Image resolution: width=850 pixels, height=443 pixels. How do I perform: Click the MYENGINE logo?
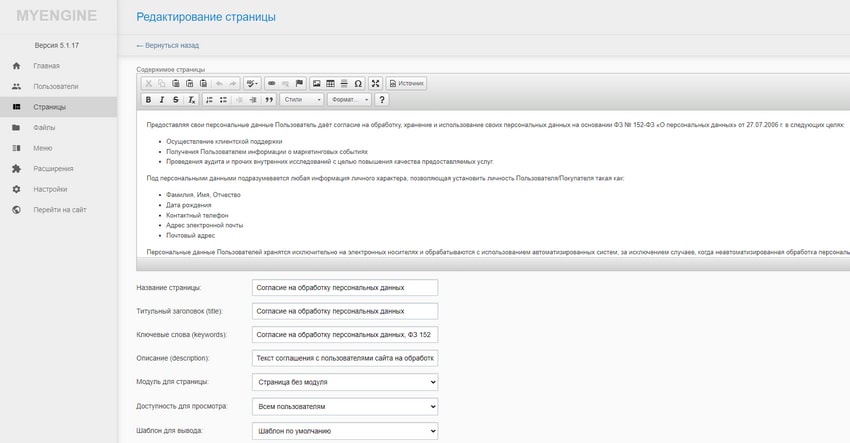(x=56, y=16)
